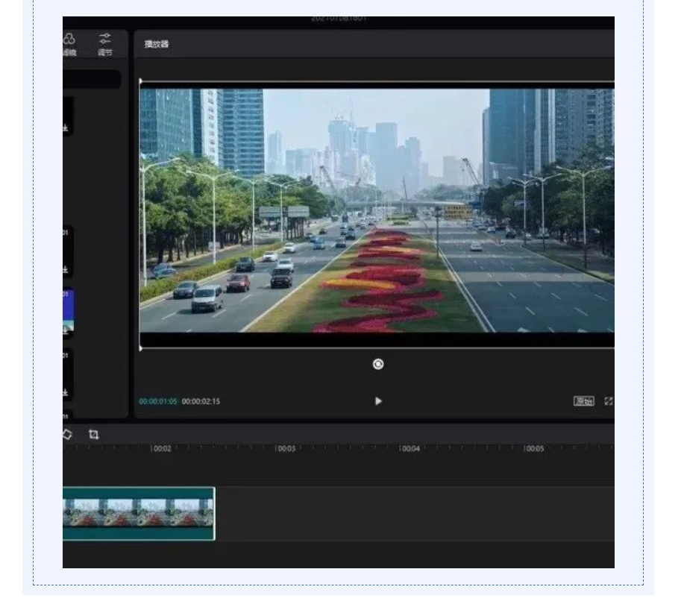Viewport: 684px width, 616px height.
Task: Click the current timecode 00:00:01:05
Action: (x=157, y=401)
